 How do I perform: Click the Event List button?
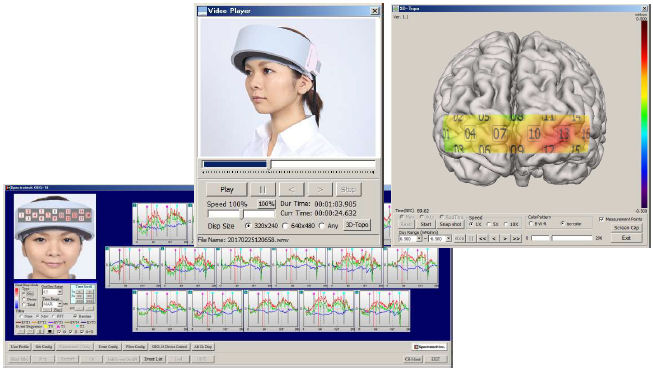tap(153, 359)
